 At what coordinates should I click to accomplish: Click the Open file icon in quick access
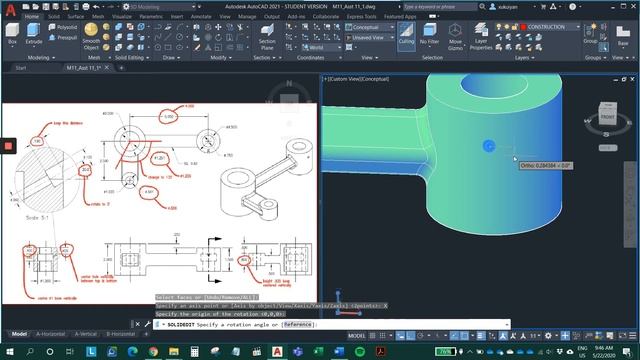[36, 7]
